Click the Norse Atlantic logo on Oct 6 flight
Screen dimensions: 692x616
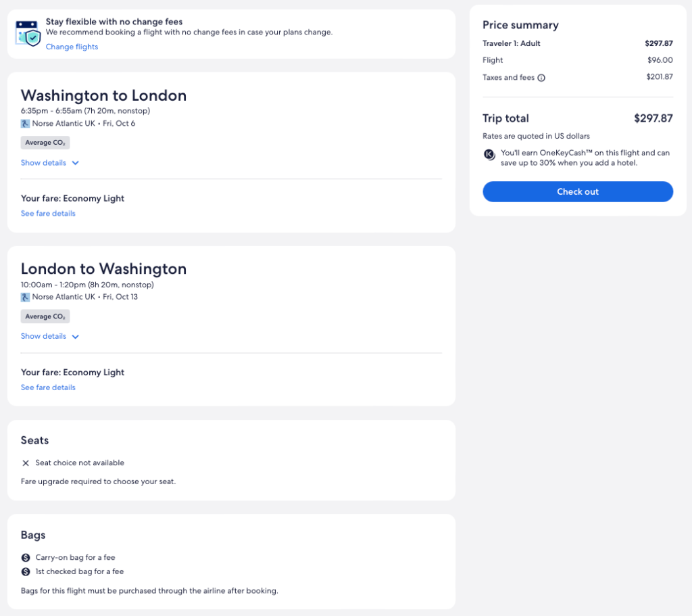pos(25,124)
